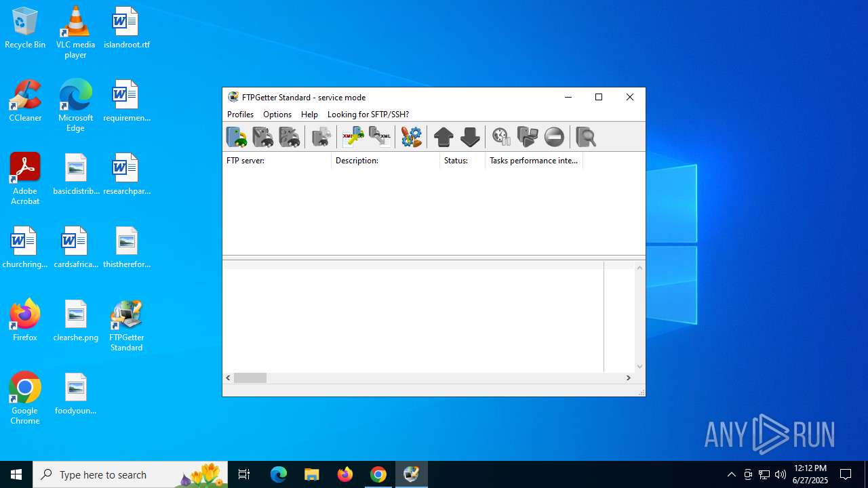The image size is (868, 488).
Task: Click the import profiles from XML icon
Action: [353, 137]
